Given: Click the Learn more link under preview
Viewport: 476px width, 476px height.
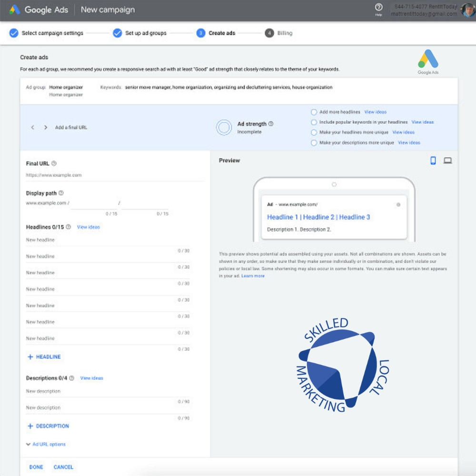Looking at the screenshot, I should point(253,276).
